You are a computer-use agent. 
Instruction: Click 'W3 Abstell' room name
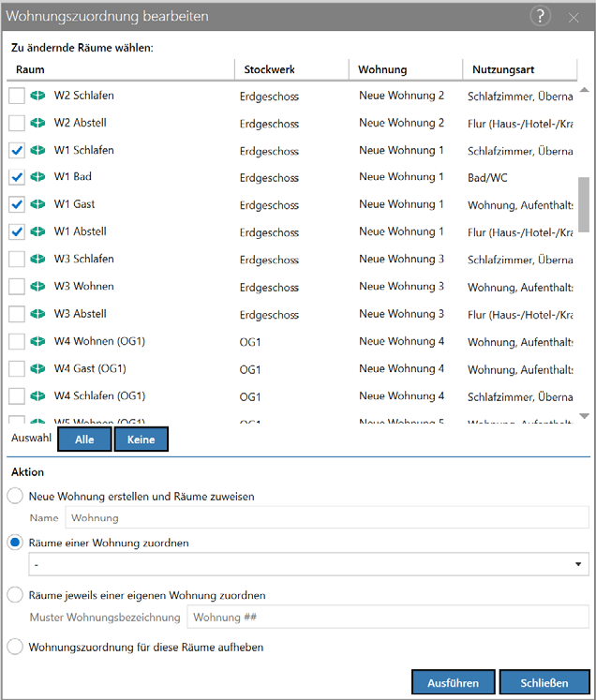pyautogui.click(x=81, y=313)
